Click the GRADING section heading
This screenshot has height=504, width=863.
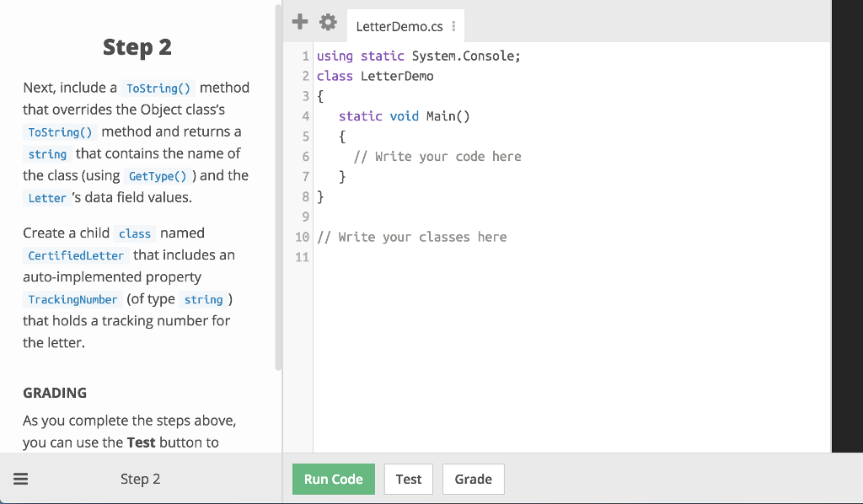point(55,393)
